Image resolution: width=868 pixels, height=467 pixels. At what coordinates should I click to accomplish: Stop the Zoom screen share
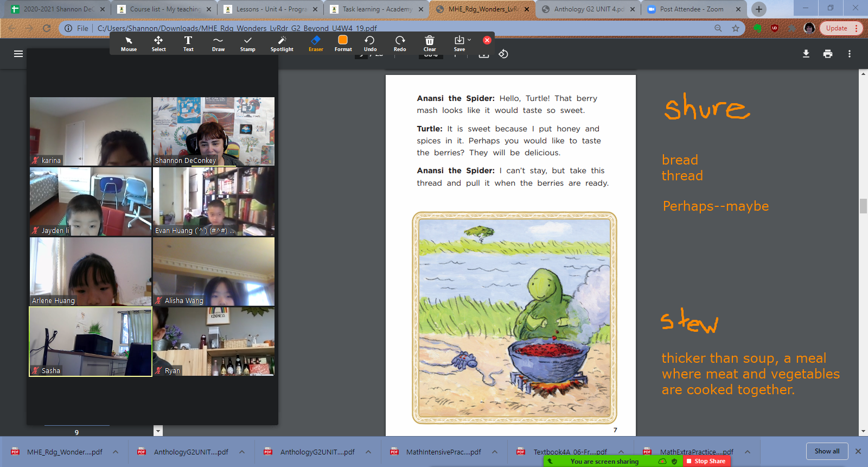coord(706,461)
